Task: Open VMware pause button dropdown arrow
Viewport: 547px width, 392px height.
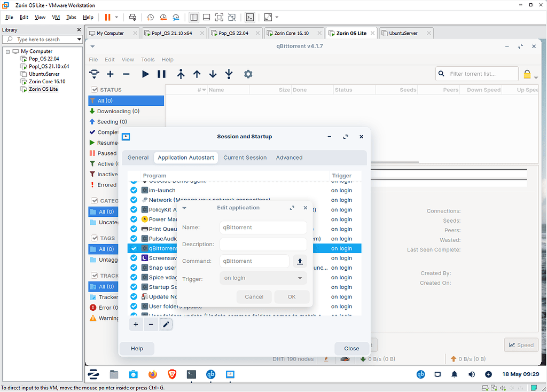Action: (116, 17)
